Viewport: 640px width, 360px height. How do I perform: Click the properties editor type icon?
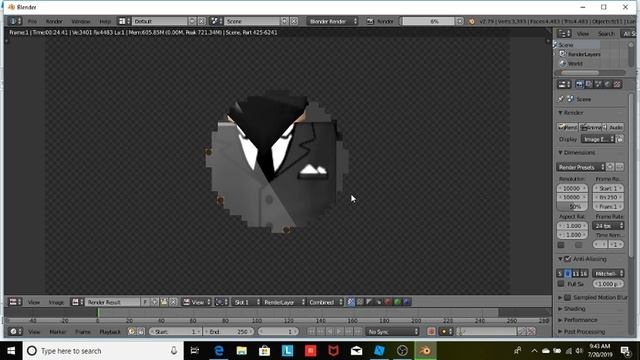[x=564, y=84]
